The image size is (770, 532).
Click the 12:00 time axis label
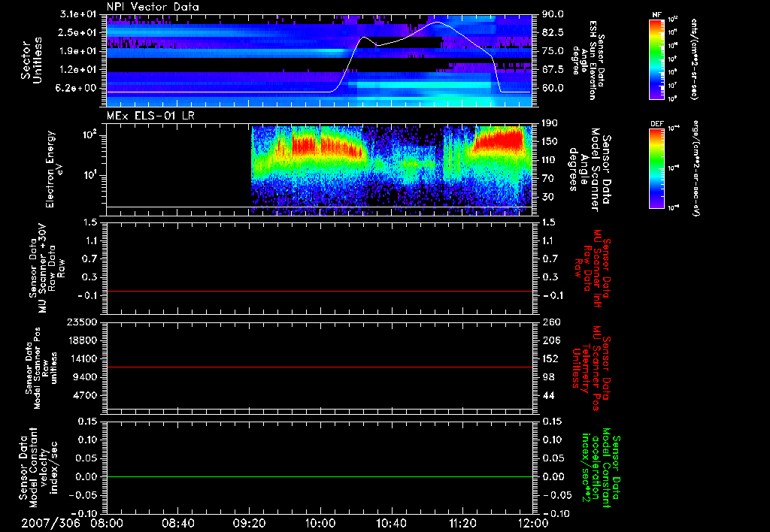(x=532, y=522)
